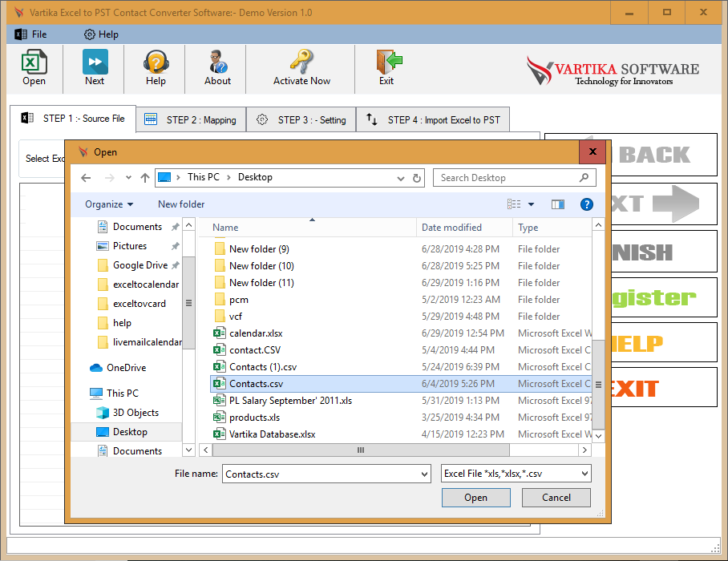Select the contact.CSV file icon

[x=219, y=350]
